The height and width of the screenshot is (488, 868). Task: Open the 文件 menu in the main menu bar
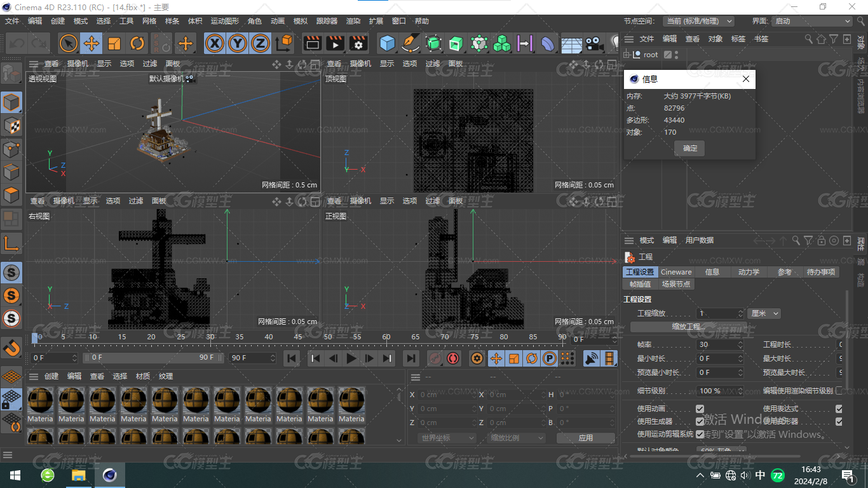pyautogui.click(x=12, y=21)
